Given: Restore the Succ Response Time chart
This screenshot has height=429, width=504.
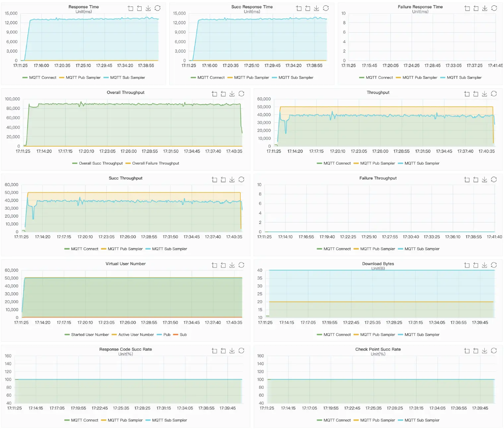Looking at the screenshot, I should [x=326, y=8].
